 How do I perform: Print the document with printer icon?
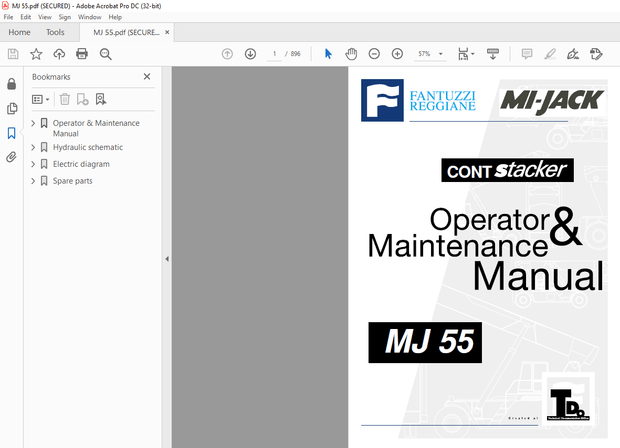(82, 54)
